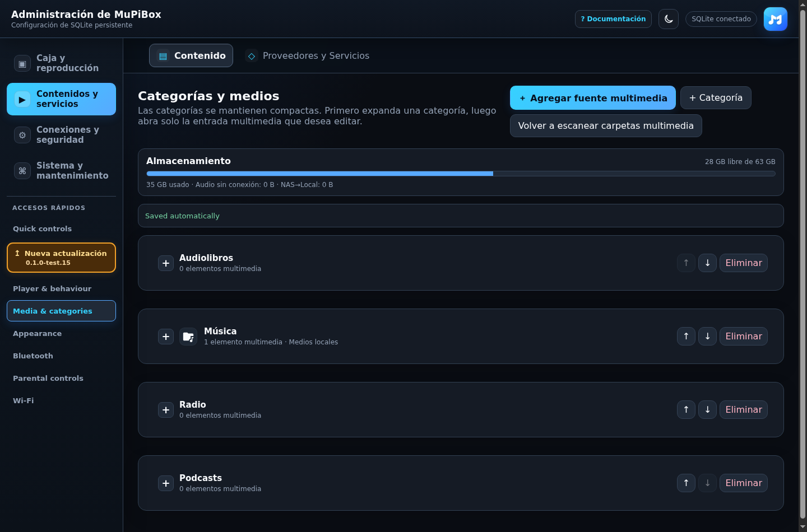Click the Música folder music icon
This screenshot has width=807, height=532.
pos(188,337)
